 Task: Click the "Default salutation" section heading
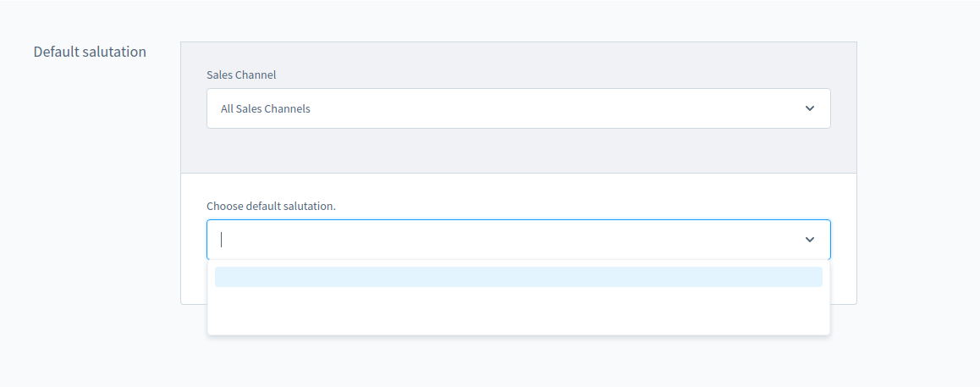pos(90,52)
